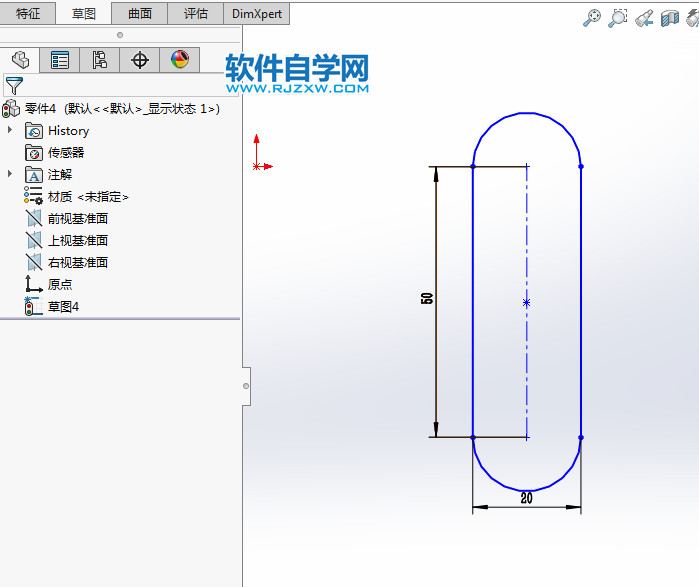This screenshot has height=587, width=699.
Task: Expand the History folder
Action: pyautogui.click(x=10, y=130)
